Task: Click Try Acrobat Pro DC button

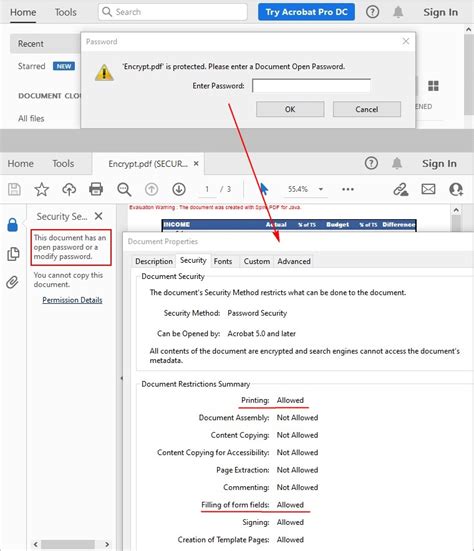Action: pyautogui.click(x=306, y=12)
